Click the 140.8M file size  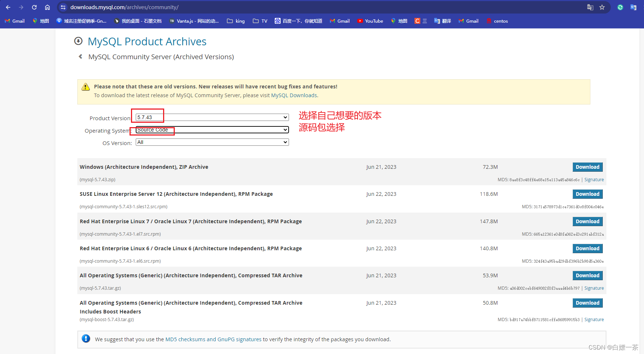pos(489,248)
